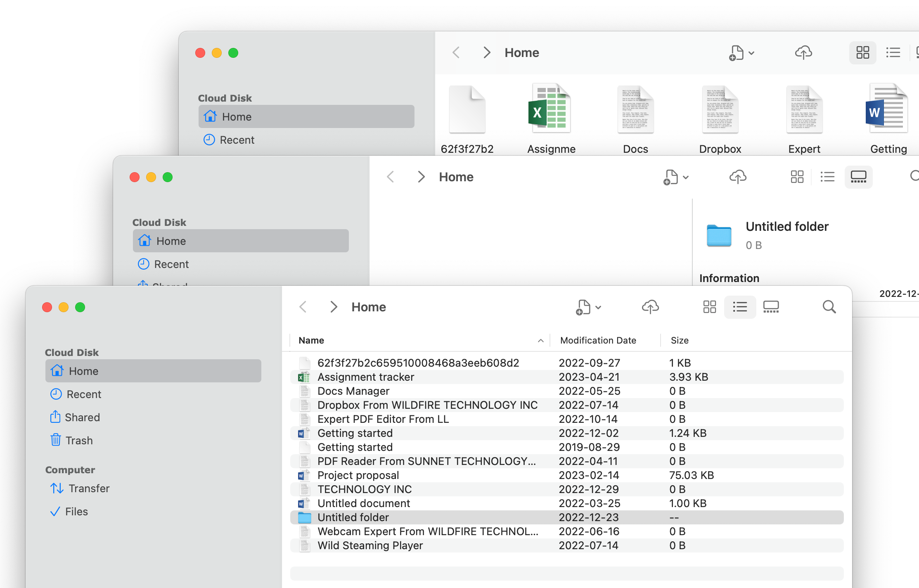Select Expert file icon in back window

click(x=804, y=109)
